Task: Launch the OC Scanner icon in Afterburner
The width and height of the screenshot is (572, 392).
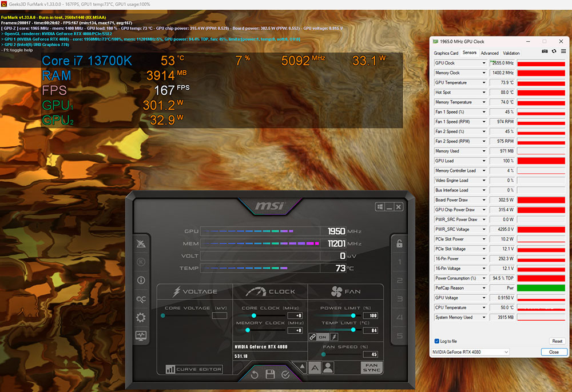Action: click(x=141, y=299)
